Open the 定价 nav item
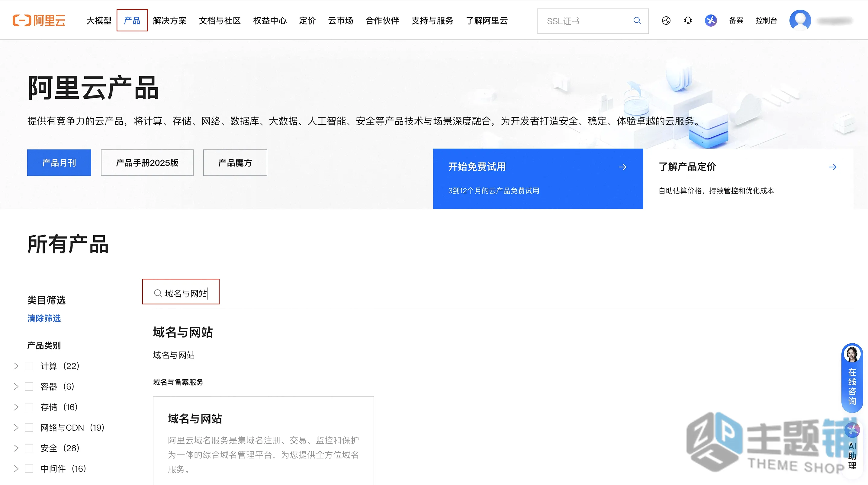The image size is (868, 485). coord(307,21)
